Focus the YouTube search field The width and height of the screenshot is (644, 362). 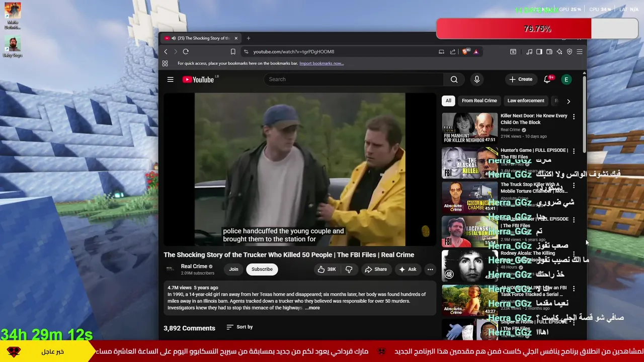[x=354, y=79]
